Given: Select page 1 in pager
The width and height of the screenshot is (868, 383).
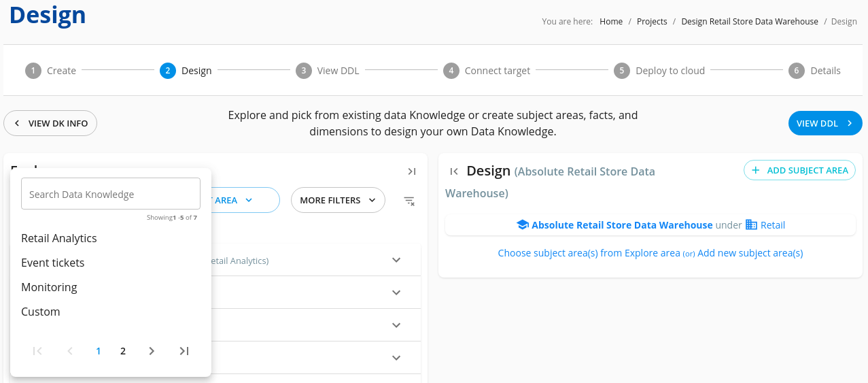Looking at the screenshot, I should pos(99,351).
